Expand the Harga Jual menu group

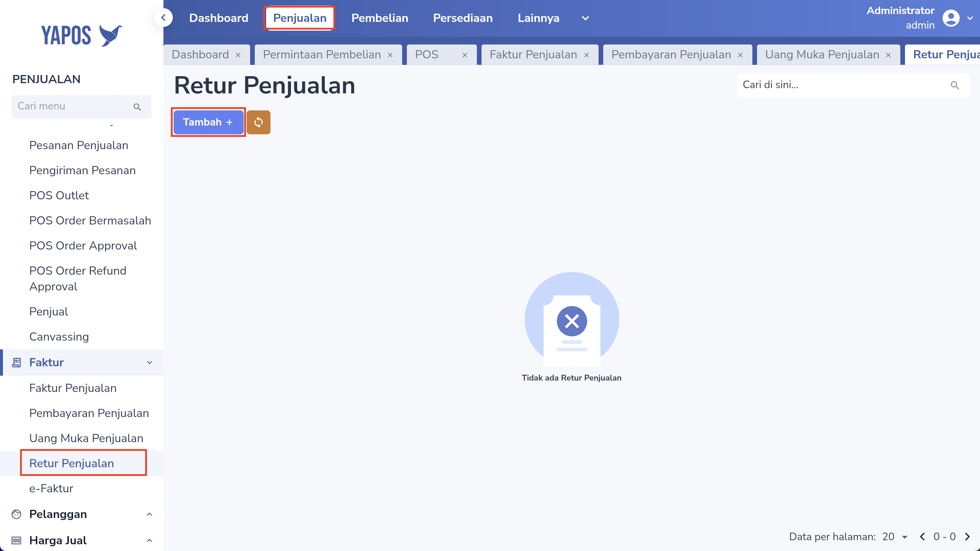tap(149, 540)
